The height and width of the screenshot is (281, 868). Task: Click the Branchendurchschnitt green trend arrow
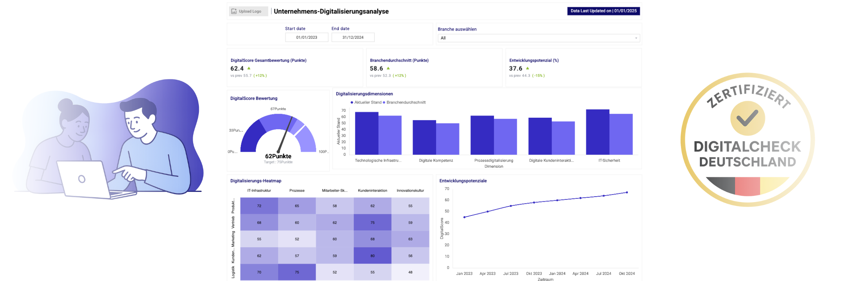[x=388, y=68]
